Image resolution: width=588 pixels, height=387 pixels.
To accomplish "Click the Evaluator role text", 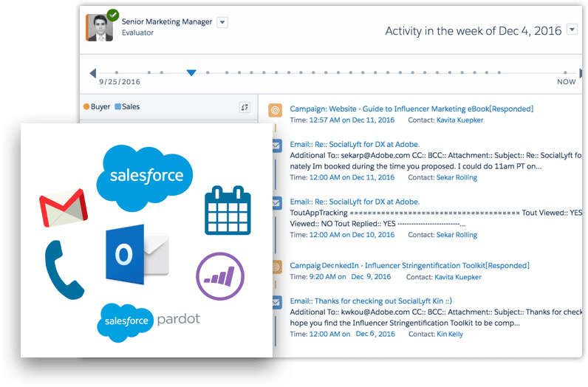I will tap(137, 32).
